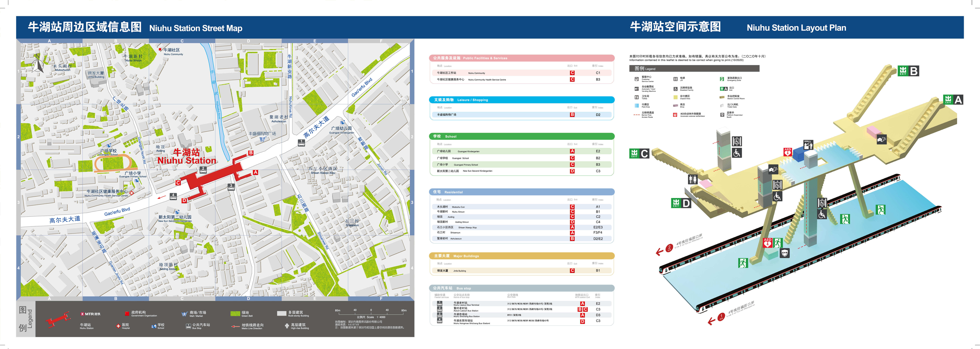Image resolution: width=980 pixels, height=349 pixels.
Task: Click the High-rise Building icon in the legend
Action: 287,326
